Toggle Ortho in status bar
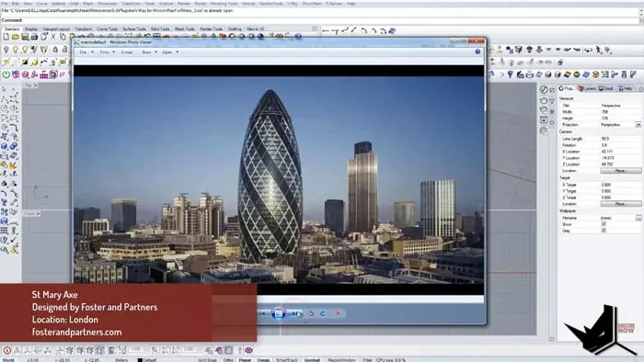644x362 pixels. [228, 360]
